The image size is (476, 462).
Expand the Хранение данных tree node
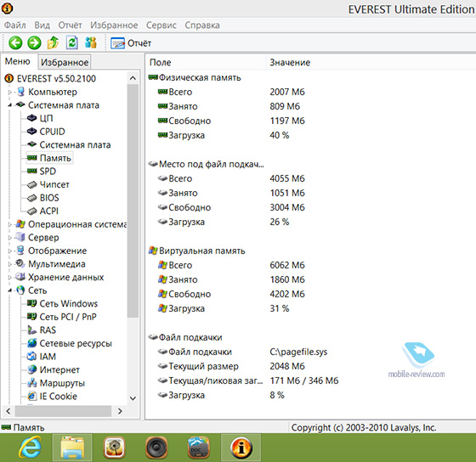9,277
